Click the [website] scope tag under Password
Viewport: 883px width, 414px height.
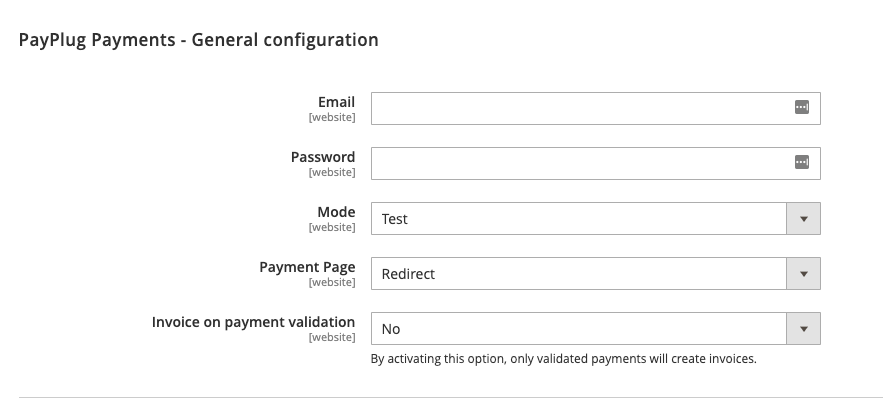click(x=332, y=172)
